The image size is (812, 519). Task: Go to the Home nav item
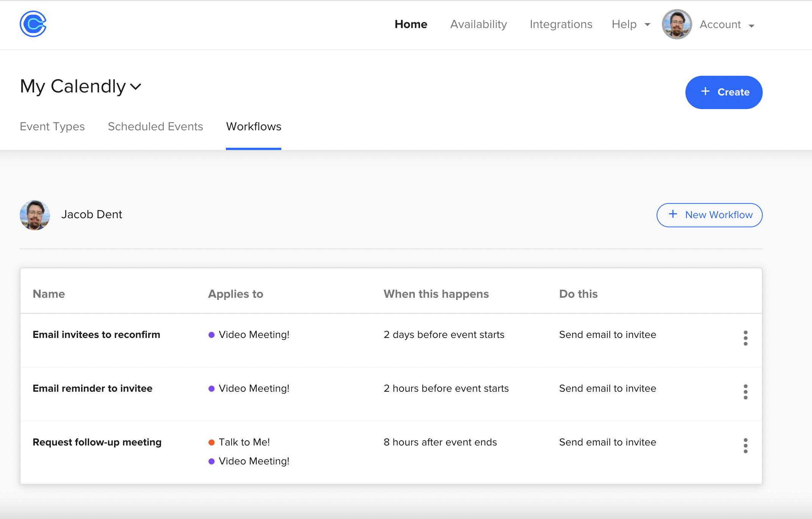(411, 24)
